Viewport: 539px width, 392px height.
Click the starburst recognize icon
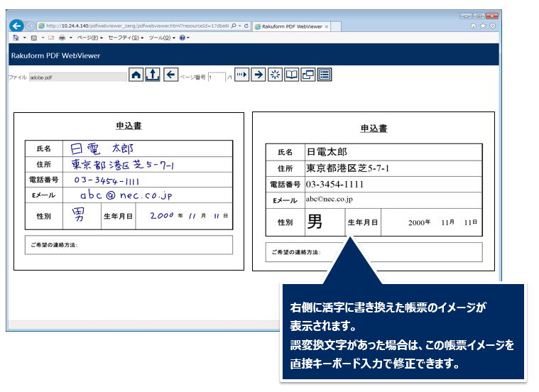click(x=275, y=75)
